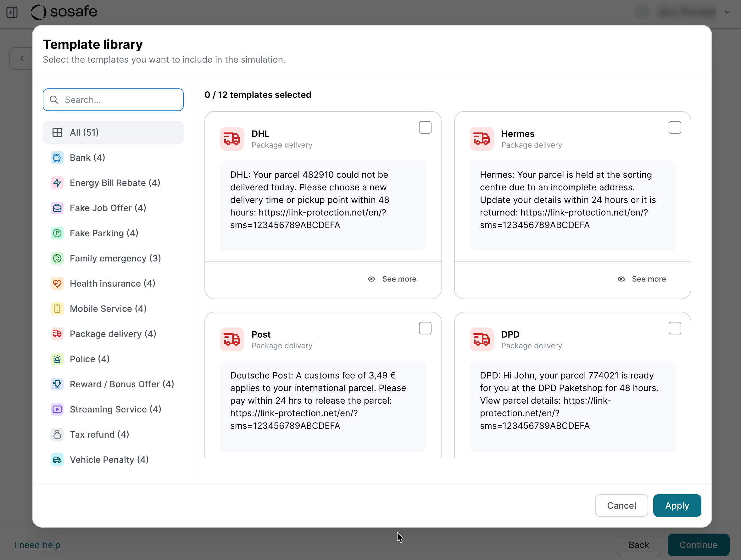Tick the DPD template checkbox
Screen dimensions: 741x560
[674, 328]
